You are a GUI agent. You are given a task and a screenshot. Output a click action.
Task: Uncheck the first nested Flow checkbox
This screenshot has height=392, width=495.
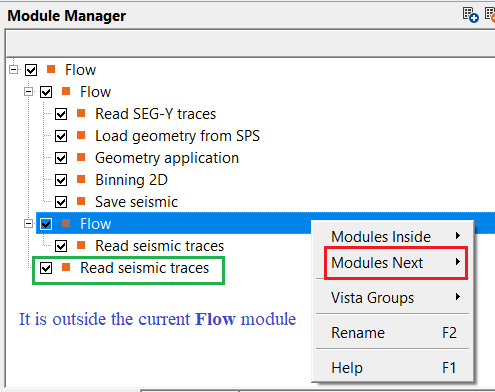(46, 92)
